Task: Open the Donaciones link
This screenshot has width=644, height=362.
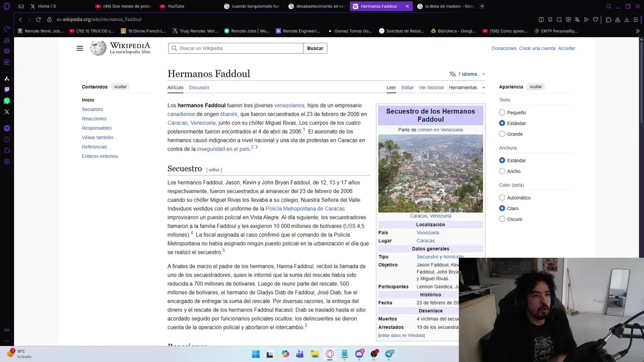Action: click(504, 48)
